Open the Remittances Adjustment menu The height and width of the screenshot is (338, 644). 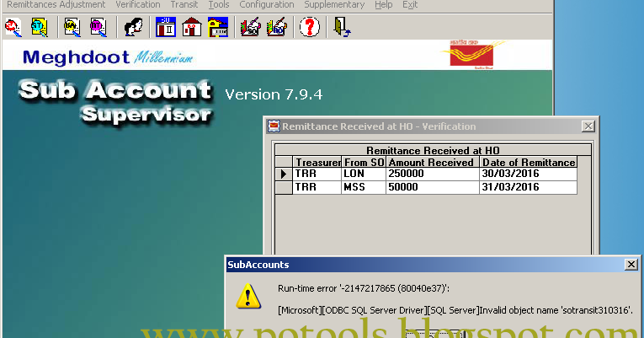(x=56, y=5)
